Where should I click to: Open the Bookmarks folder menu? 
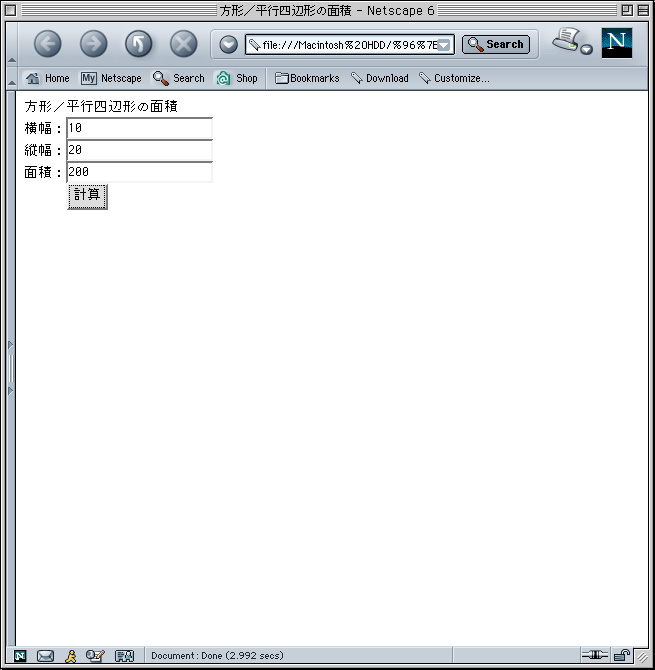point(307,78)
